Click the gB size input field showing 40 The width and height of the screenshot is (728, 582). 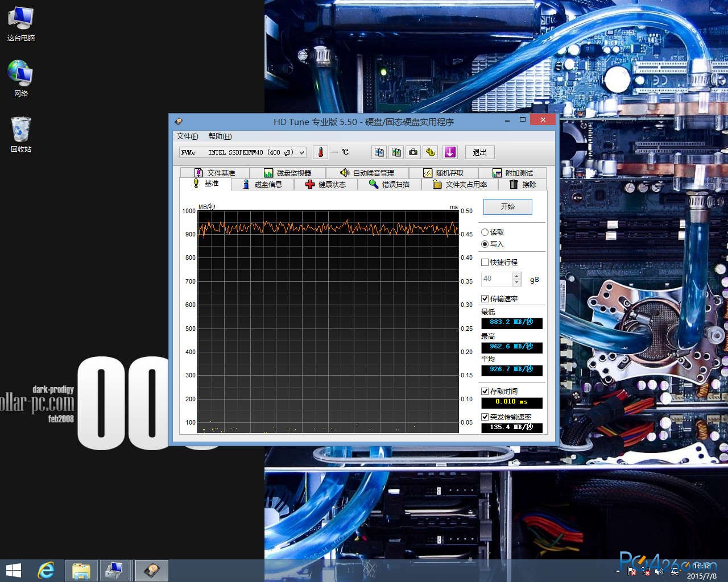[x=497, y=278]
